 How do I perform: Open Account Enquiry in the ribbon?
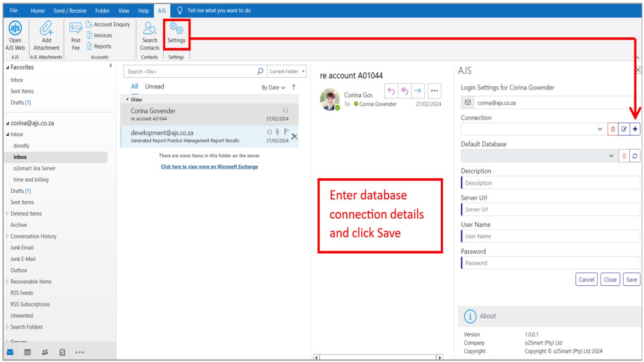click(108, 25)
